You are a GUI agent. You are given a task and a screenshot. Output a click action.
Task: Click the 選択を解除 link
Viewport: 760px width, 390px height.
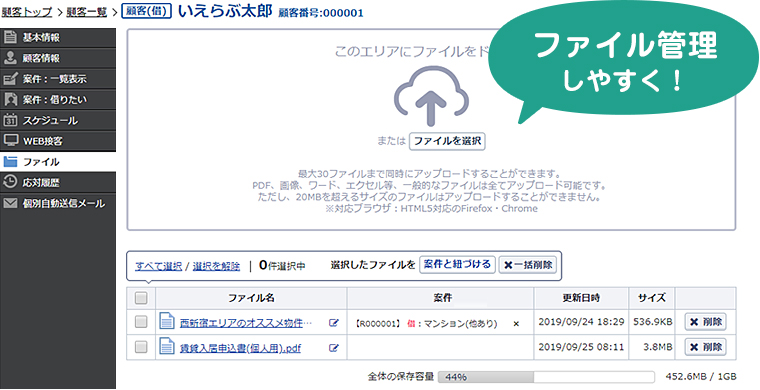pyautogui.click(x=216, y=266)
